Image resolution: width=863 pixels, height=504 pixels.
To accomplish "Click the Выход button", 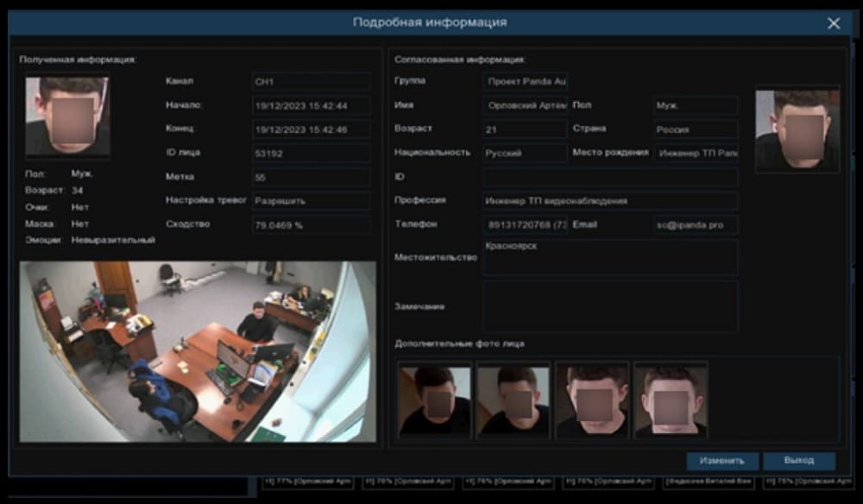I will pyautogui.click(x=798, y=461).
